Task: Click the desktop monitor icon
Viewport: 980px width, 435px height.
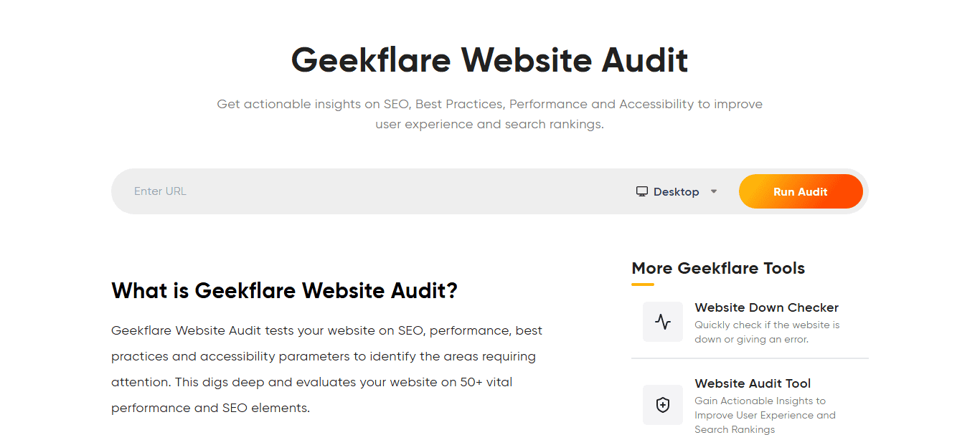Action: point(642,191)
